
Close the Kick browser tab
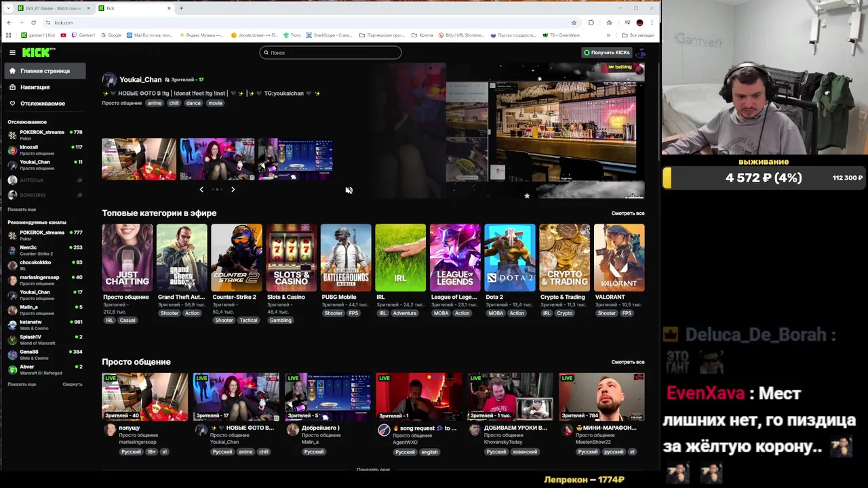point(169,8)
